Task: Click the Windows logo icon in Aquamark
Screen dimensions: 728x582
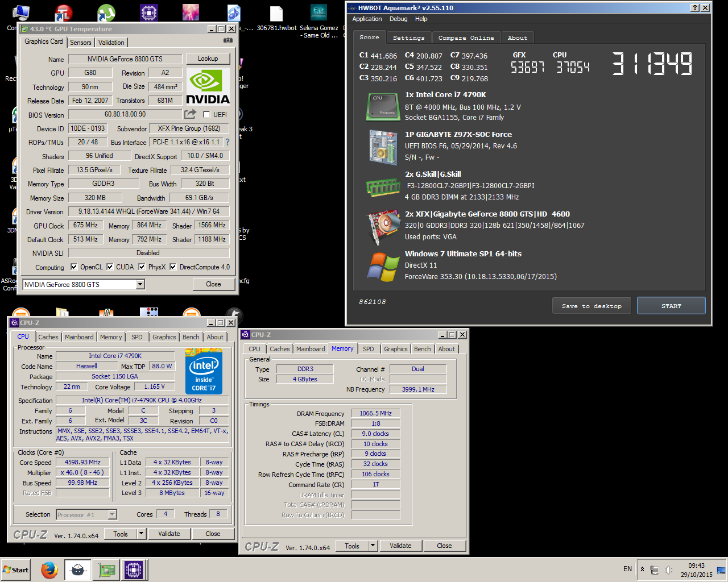Action: [383, 267]
